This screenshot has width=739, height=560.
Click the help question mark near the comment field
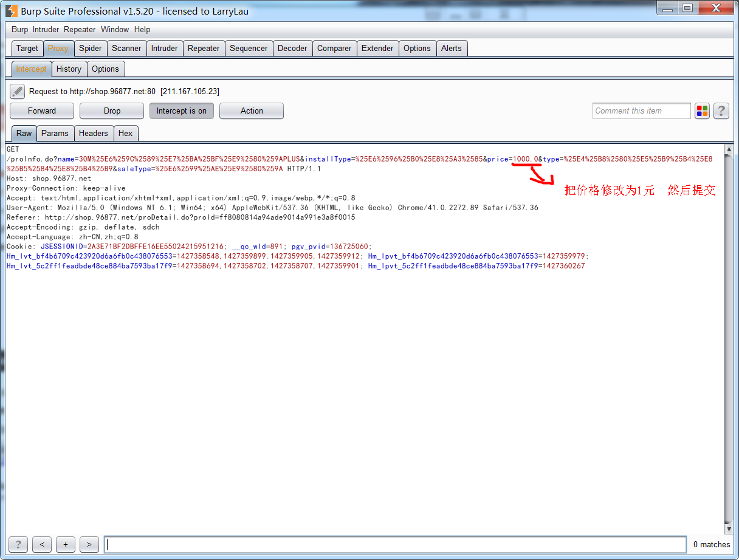pyautogui.click(x=721, y=111)
